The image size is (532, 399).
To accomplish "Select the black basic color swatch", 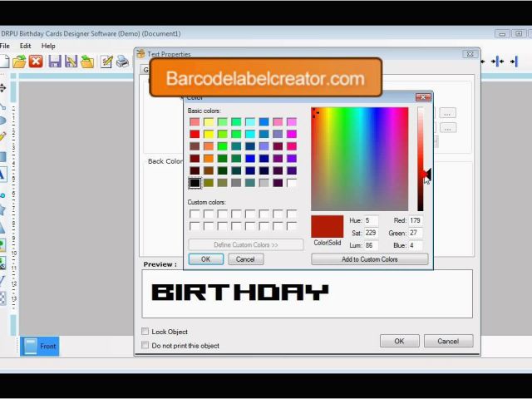I will point(195,183).
